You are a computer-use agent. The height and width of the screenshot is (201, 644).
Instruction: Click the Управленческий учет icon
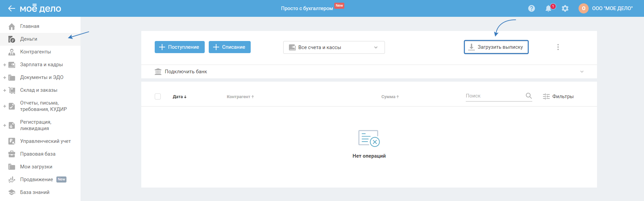(x=12, y=141)
